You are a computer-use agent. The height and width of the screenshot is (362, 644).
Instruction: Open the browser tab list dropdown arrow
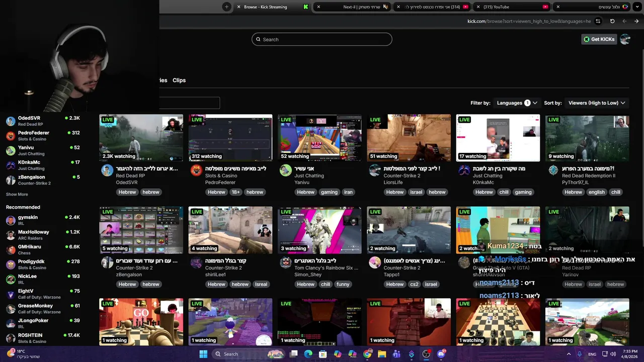coord(637,7)
